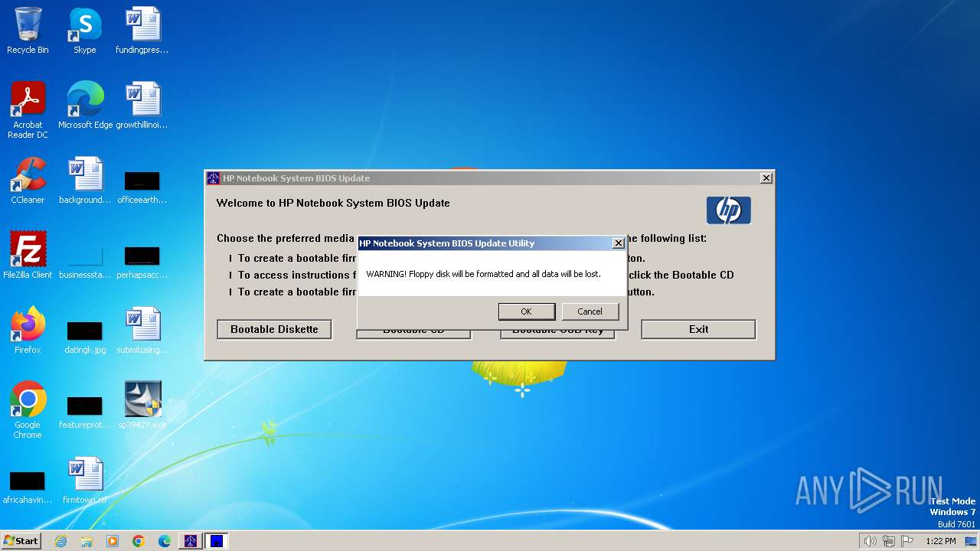Select the datingk.jpg image file

pyautogui.click(x=85, y=337)
